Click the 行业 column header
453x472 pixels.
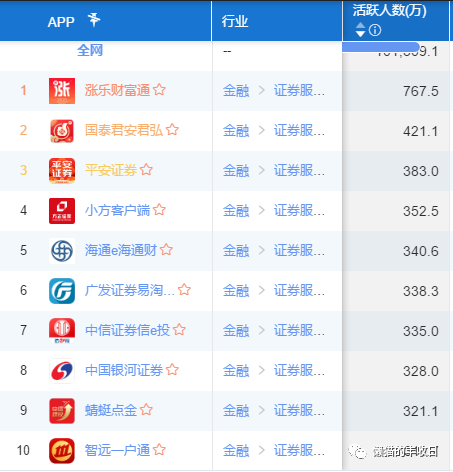(x=235, y=21)
